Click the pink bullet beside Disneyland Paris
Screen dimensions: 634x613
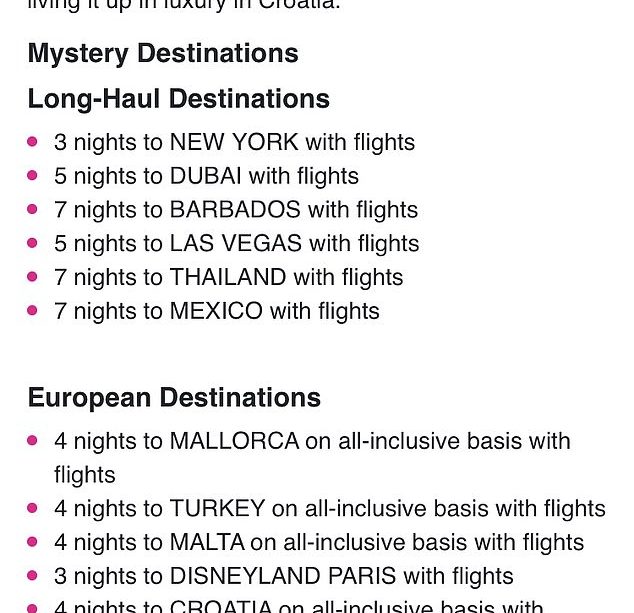(32, 575)
